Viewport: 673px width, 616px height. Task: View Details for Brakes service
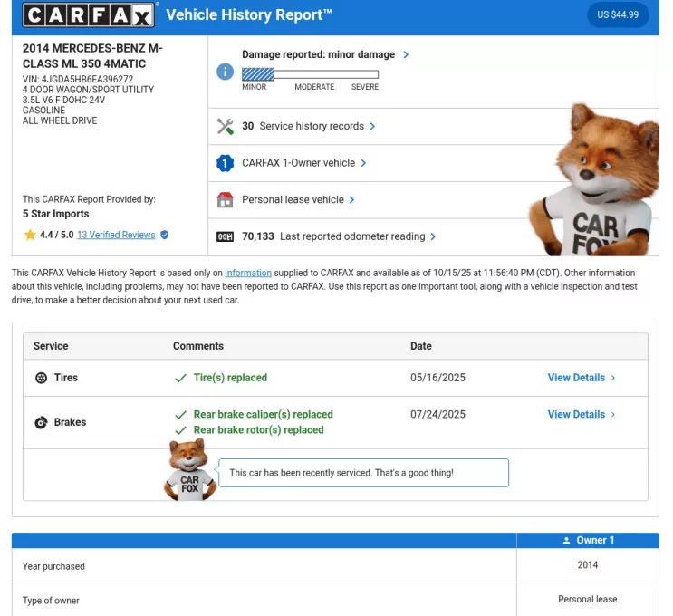point(581,415)
